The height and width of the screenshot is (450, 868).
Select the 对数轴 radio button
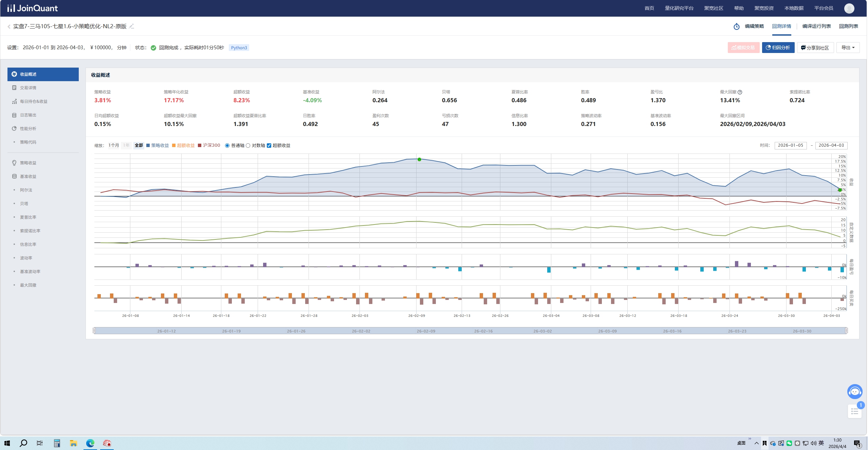248,145
